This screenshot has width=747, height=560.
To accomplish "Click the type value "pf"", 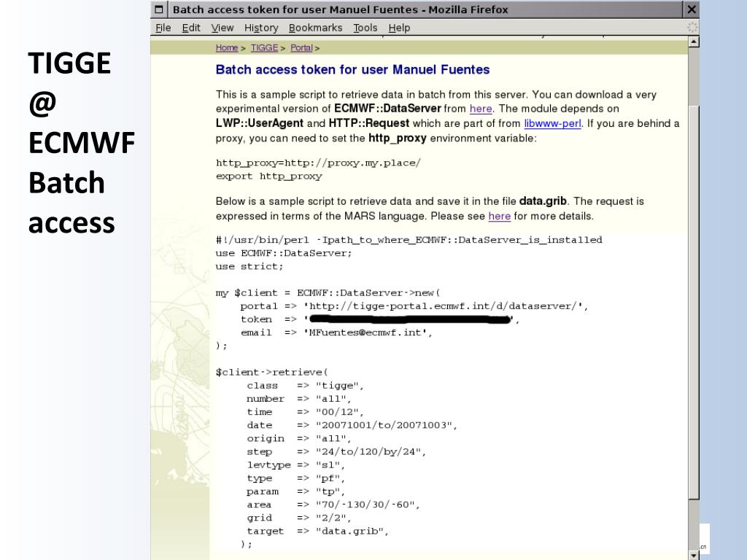I will 328,478.
